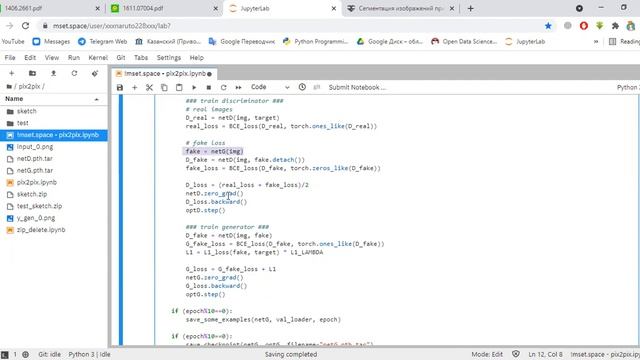Click Submit Notebook button
The height and width of the screenshot is (360, 640).
pyautogui.click(x=357, y=87)
